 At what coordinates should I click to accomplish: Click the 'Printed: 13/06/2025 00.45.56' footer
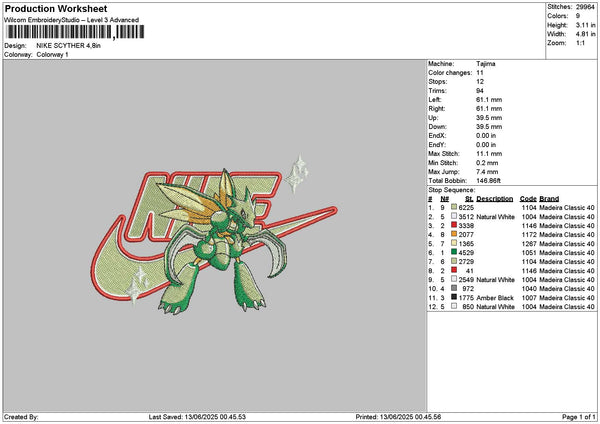click(x=398, y=417)
